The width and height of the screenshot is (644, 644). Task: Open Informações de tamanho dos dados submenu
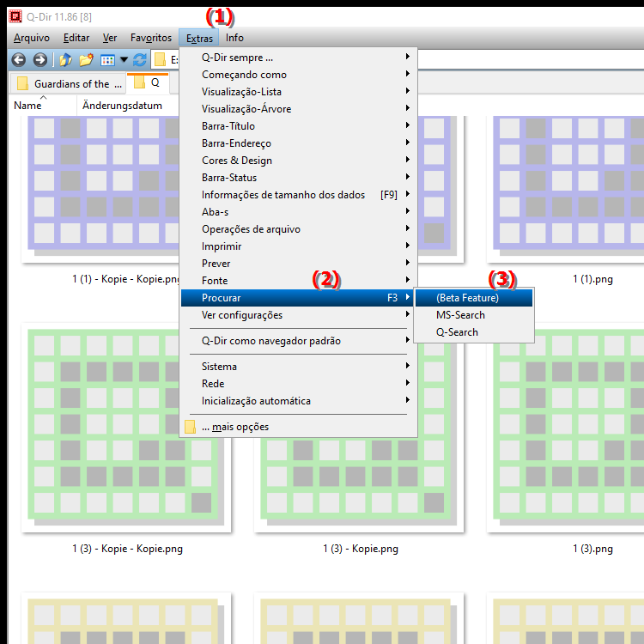click(x=299, y=195)
